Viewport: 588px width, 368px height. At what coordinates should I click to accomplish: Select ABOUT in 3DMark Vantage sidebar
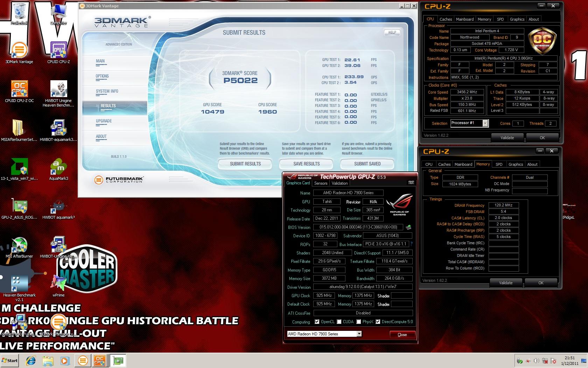(115, 138)
